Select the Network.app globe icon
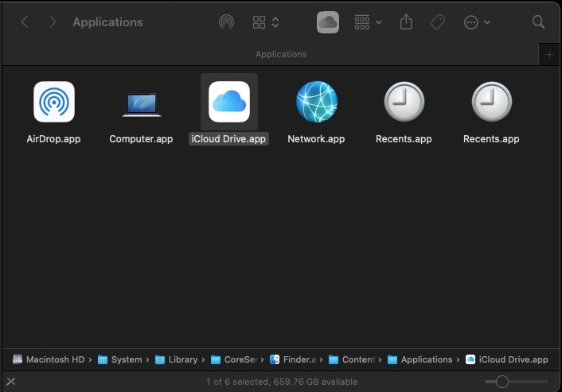Image resolution: width=562 pixels, height=392 pixels. (x=316, y=102)
